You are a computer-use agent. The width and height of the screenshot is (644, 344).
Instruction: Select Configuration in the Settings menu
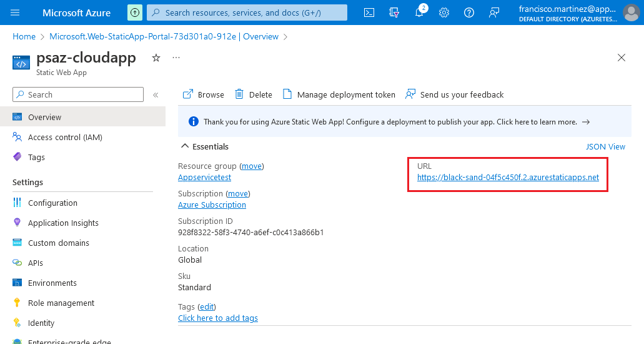[52, 203]
